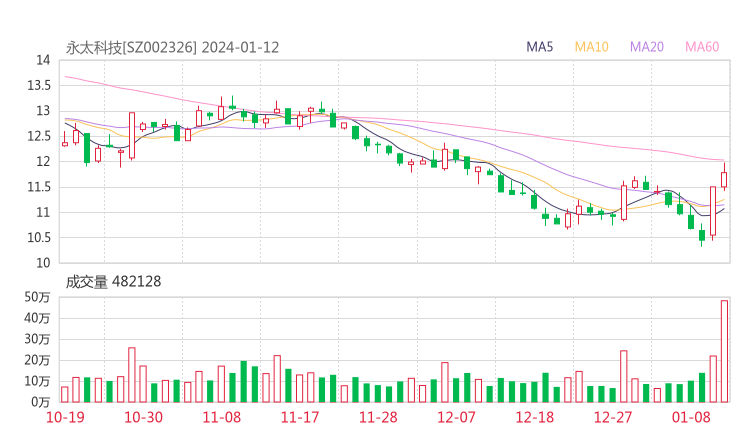Select the last red candlestick near 11.7
740x440 pixels.
click(724, 177)
